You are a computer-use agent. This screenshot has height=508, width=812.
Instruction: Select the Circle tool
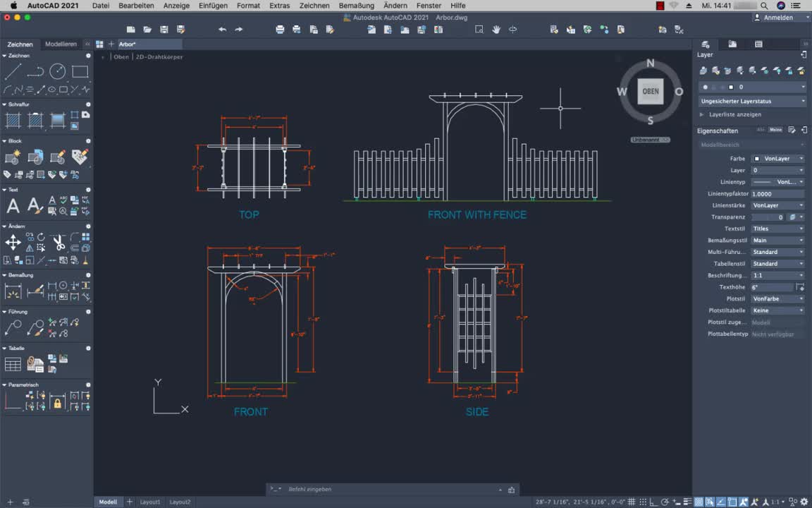click(58, 71)
